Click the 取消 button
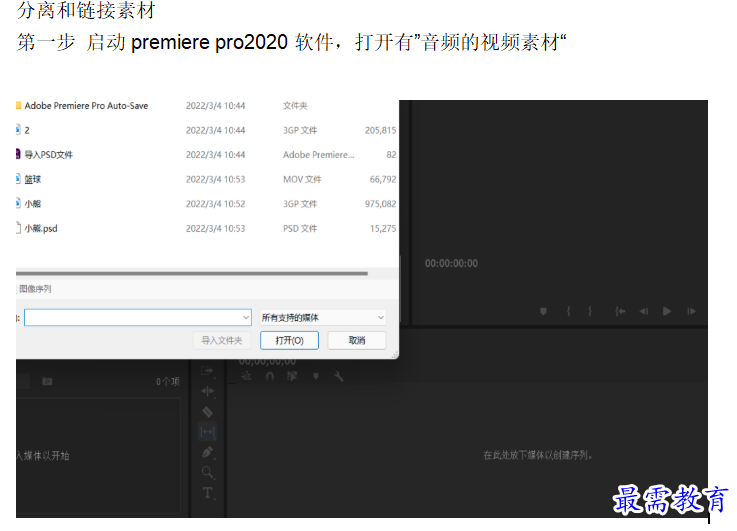The height and width of the screenshot is (531, 737). [357, 340]
